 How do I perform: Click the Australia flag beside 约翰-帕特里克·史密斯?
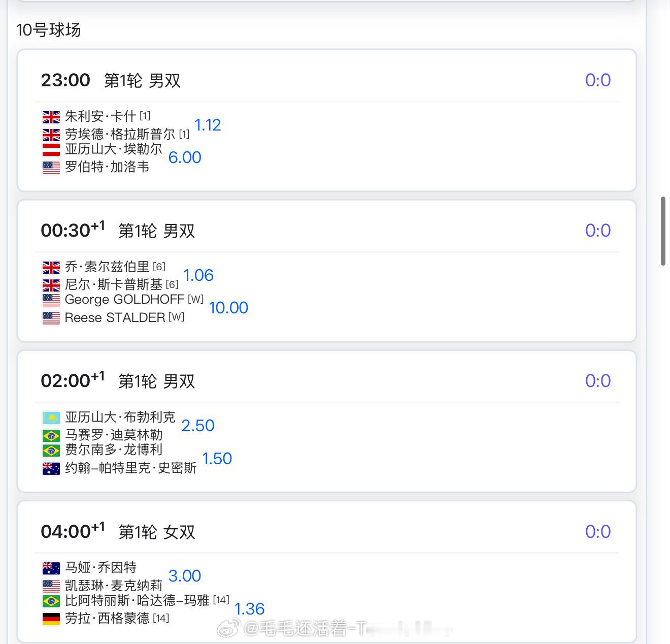[x=51, y=468]
